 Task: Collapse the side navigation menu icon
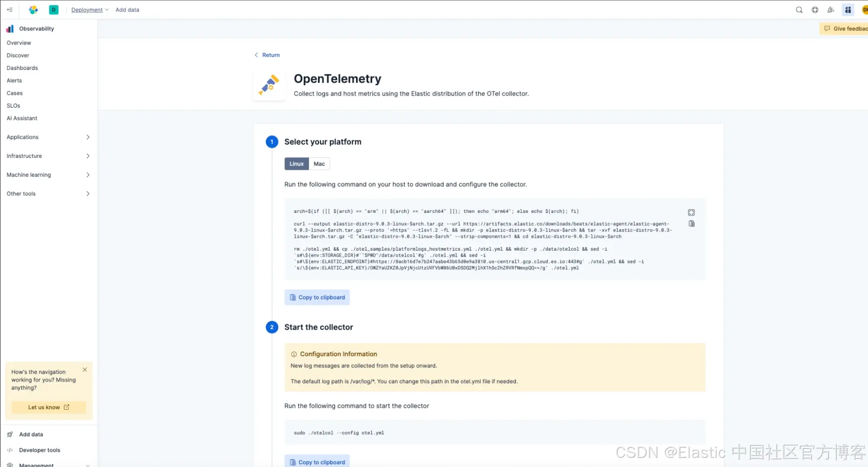point(10,10)
